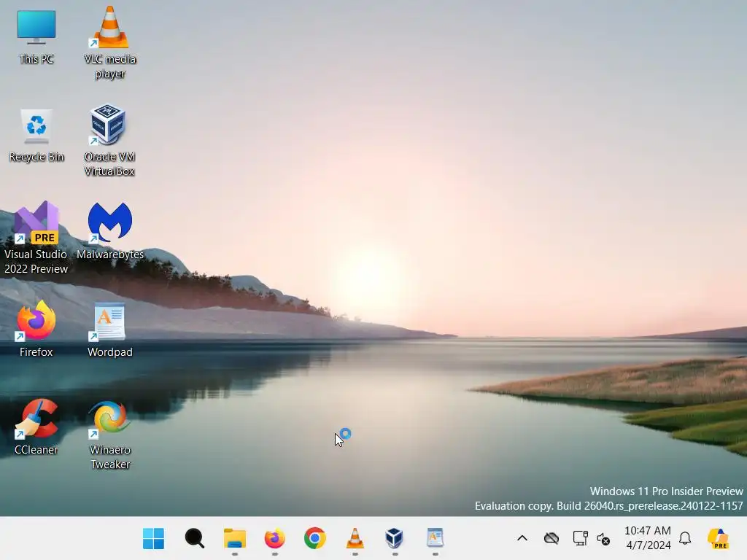747x560 pixels.
Task: Switch to VirtualBox in the taskbar
Action: click(395, 539)
